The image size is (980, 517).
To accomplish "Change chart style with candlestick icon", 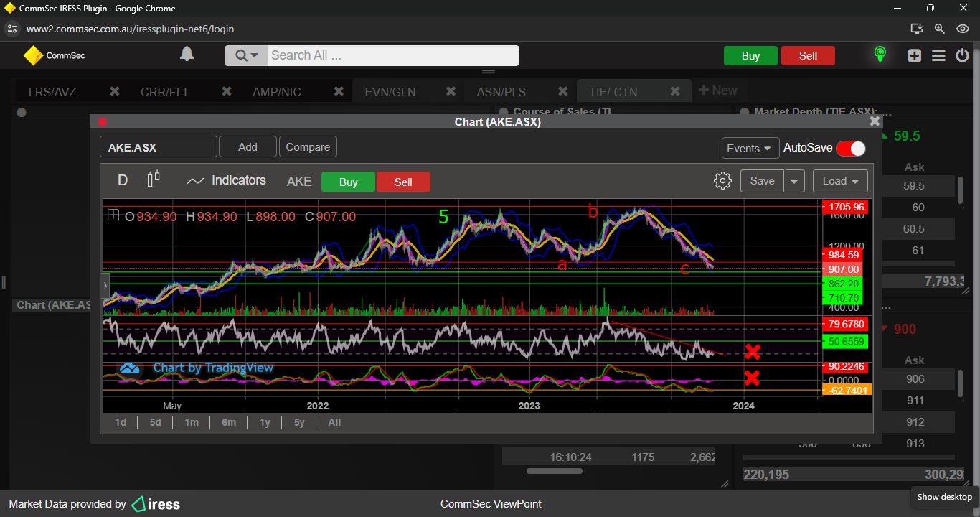I will (x=153, y=180).
